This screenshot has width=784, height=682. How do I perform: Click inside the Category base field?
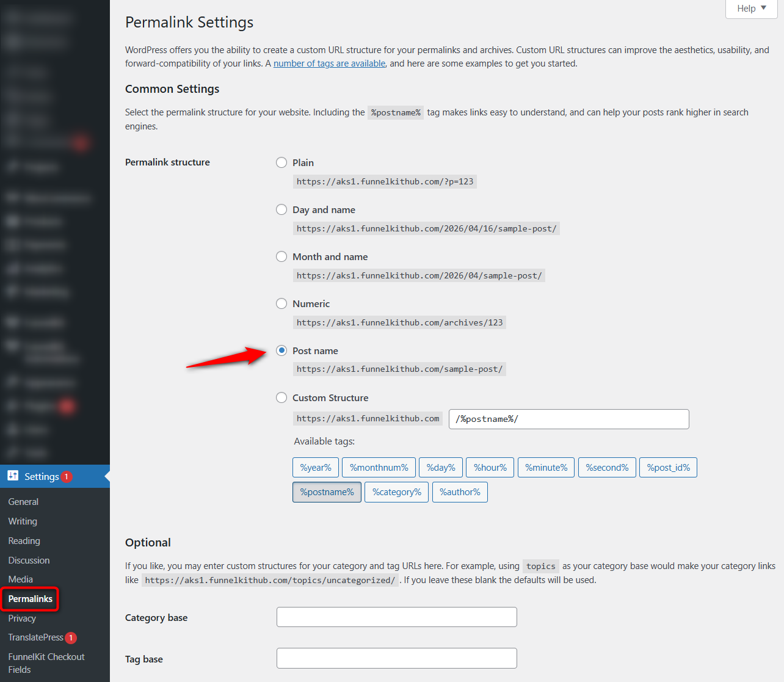coord(396,617)
